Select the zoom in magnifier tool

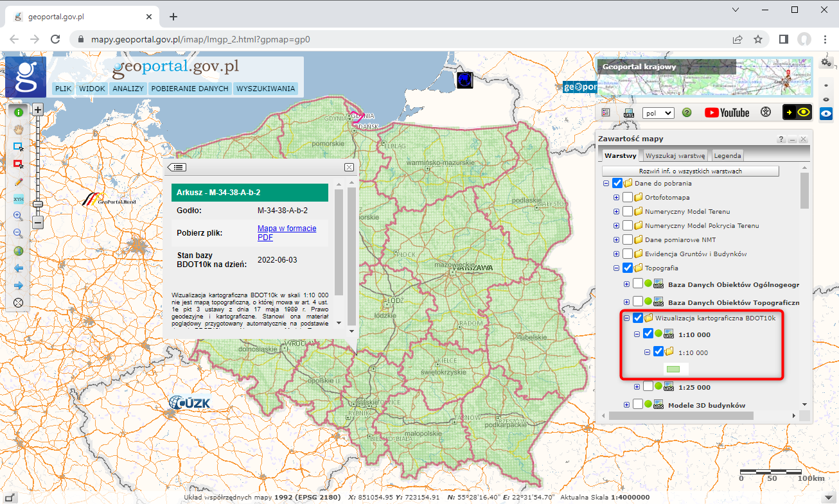[x=18, y=215]
